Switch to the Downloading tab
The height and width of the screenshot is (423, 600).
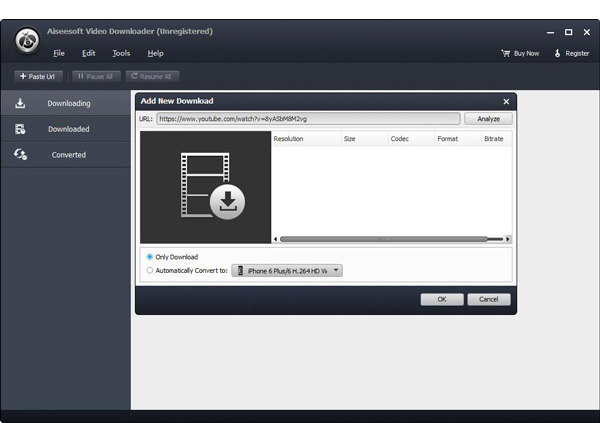click(x=65, y=103)
